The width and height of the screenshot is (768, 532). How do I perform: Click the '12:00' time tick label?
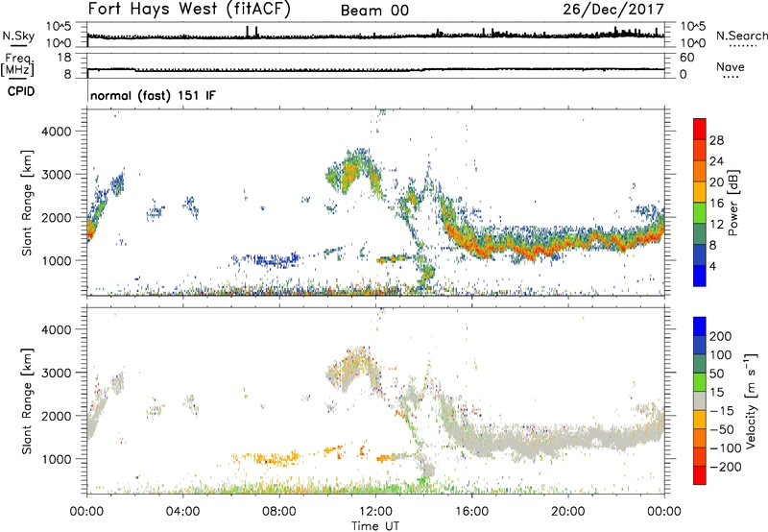point(375,512)
